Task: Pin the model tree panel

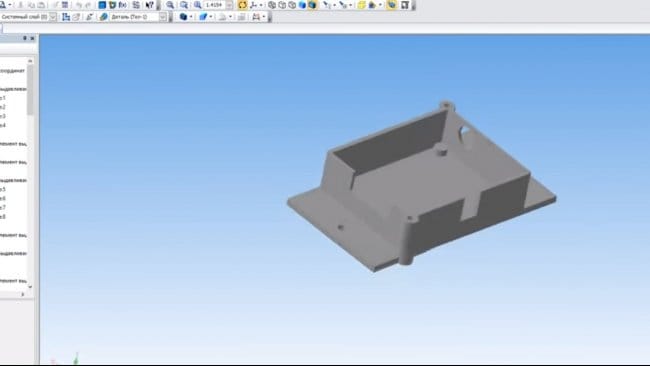Action: tap(24, 38)
